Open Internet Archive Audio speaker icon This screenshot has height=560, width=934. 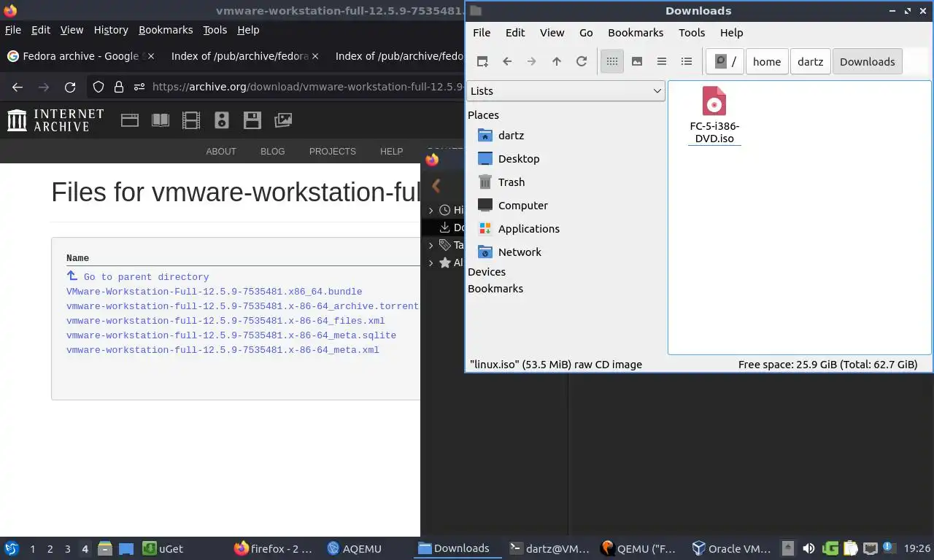(222, 120)
